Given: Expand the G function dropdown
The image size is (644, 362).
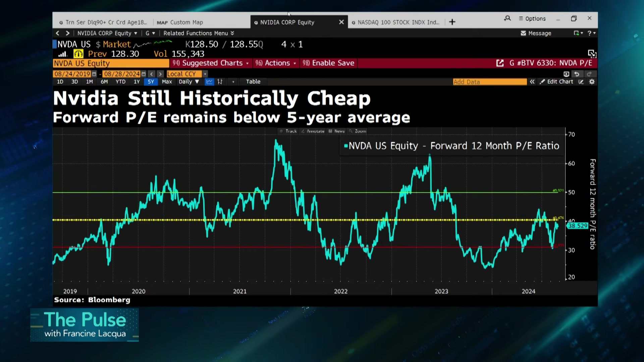Looking at the screenshot, I should click(x=150, y=33).
